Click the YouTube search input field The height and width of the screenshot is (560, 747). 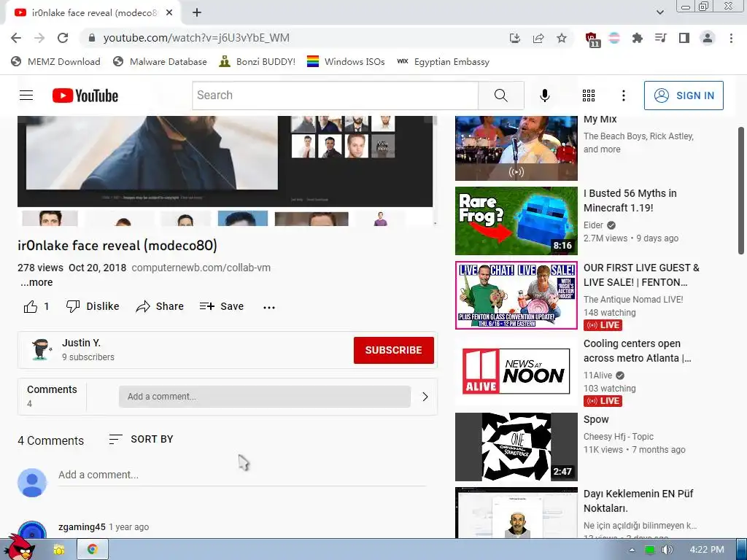click(x=335, y=96)
